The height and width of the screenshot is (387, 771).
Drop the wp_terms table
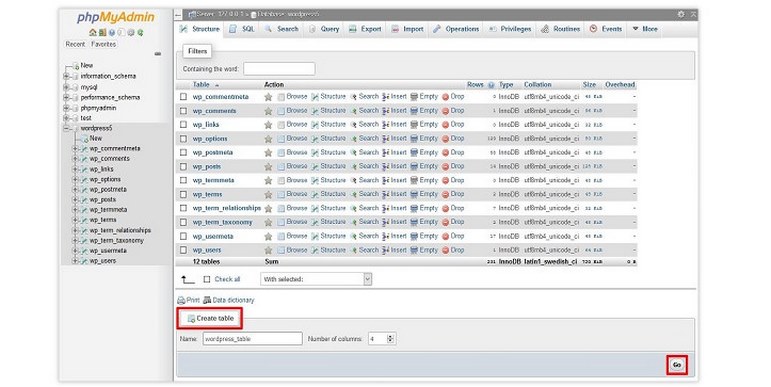[453, 194]
